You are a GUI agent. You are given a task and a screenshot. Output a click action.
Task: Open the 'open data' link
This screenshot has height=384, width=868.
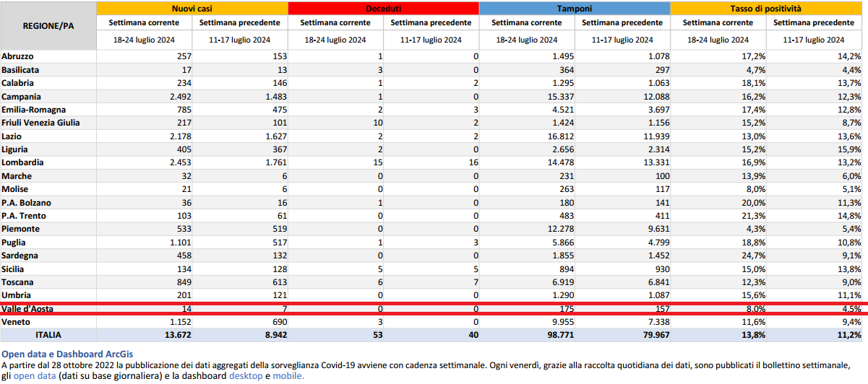(35, 376)
